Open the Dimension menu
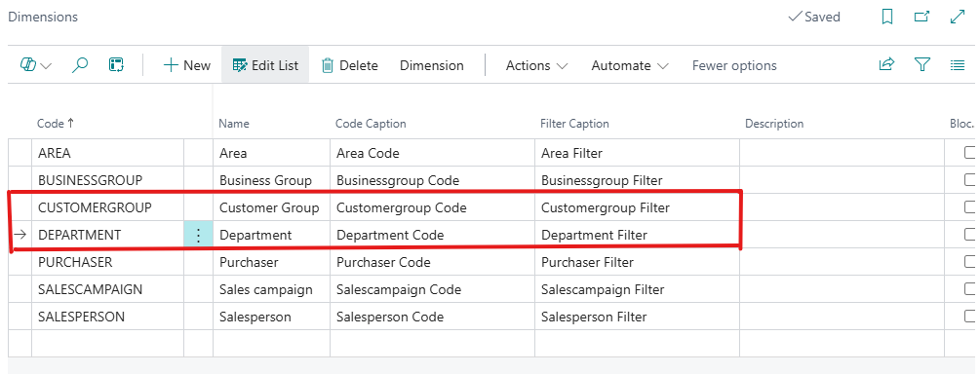Image resolution: width=980 pixels, height=374 pixels. pyautogui.click(x=432, y=65)
